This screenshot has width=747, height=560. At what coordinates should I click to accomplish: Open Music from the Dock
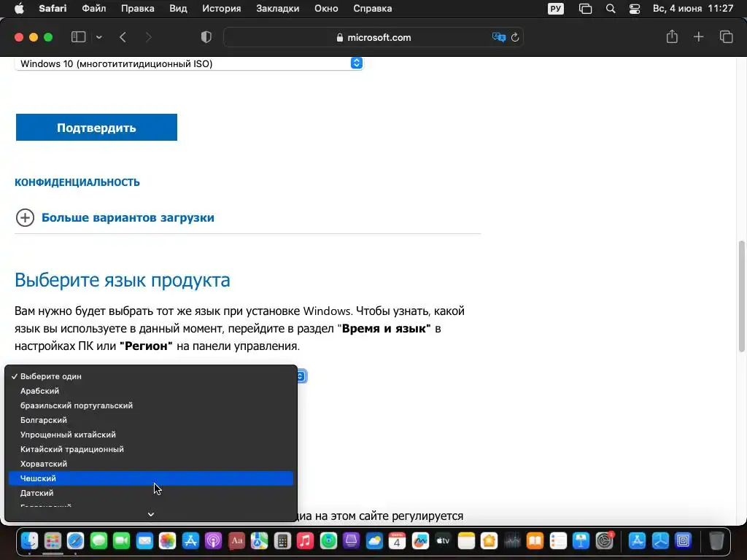(x=305, y=541)
